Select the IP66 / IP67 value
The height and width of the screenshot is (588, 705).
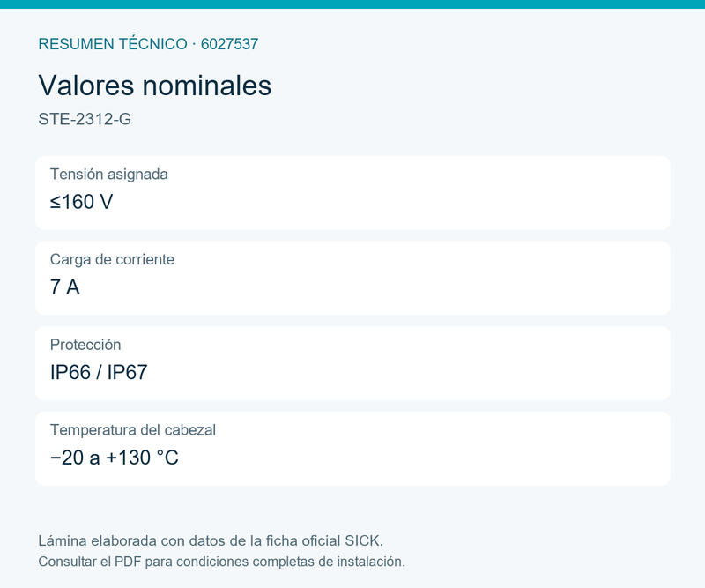pos(99,372)
